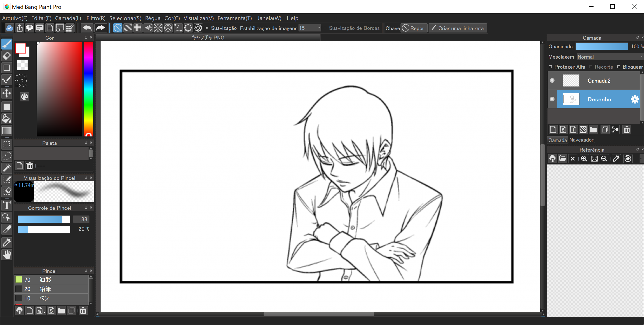Open the Filtro menu

pyautogui.click(x=95, y=18)
